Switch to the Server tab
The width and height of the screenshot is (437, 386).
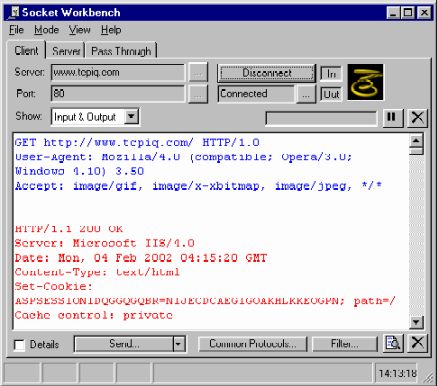[66, 51]
